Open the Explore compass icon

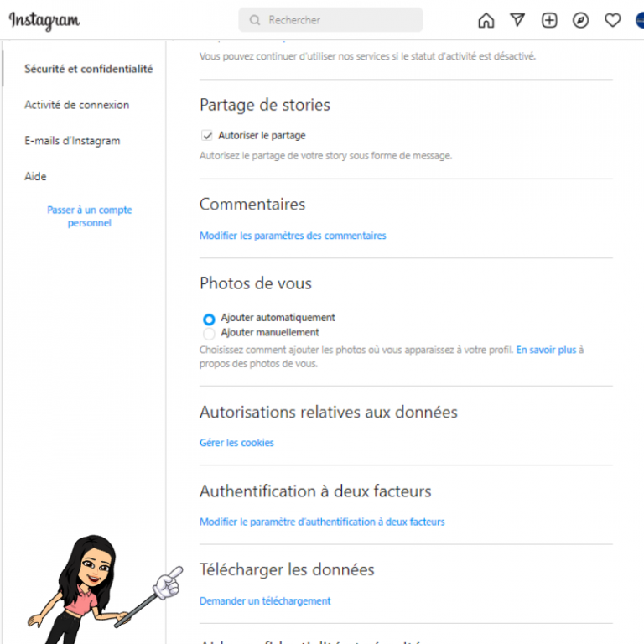tap(580, 20)
